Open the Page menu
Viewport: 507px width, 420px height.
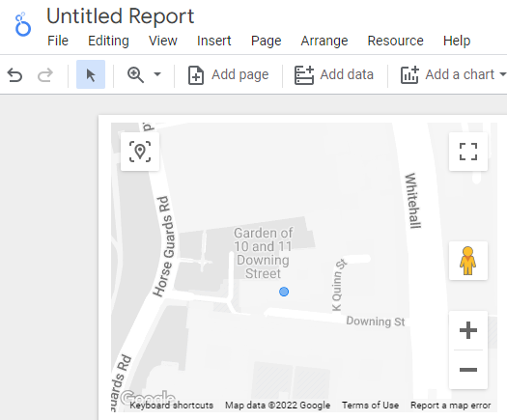(x=267, y=42)
